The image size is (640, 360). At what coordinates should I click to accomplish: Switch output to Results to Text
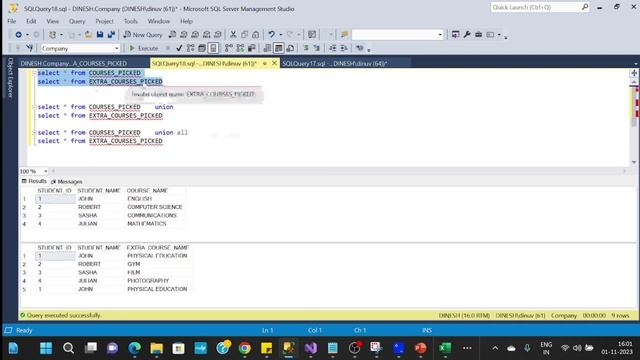pyautogui.click(x=267, y=48)
